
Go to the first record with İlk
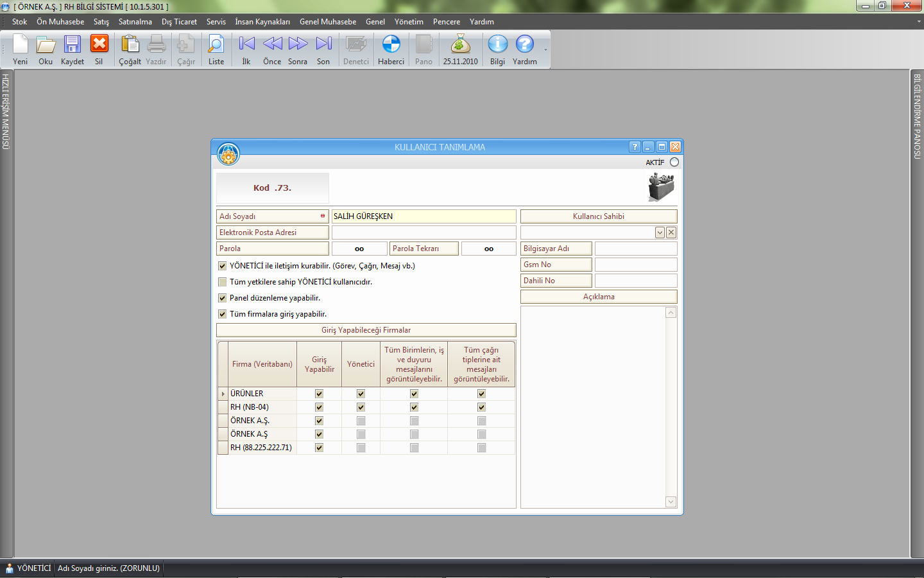pos(246,45)
